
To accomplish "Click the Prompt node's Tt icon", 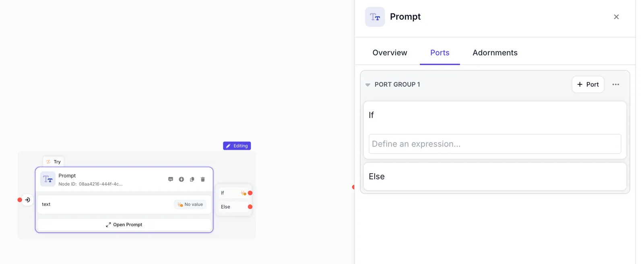I will click(48, 179).
